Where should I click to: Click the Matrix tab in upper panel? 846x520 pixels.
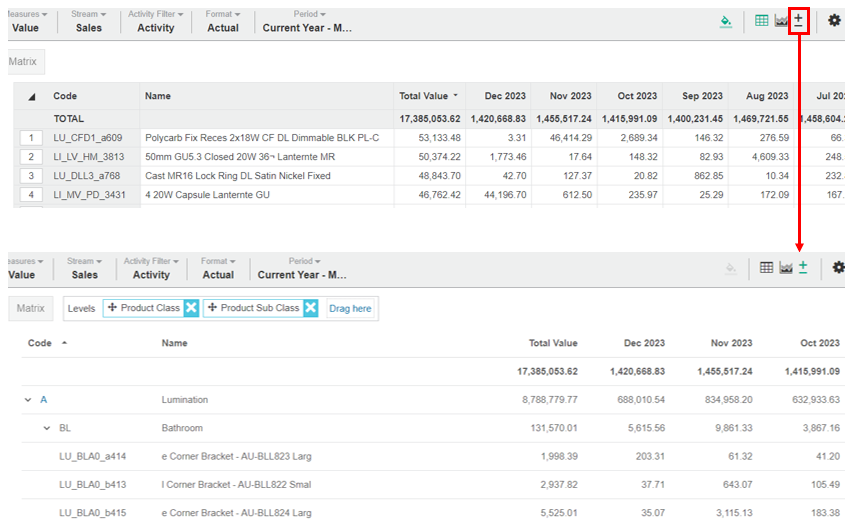pyautogui.click(x=22, y=62)
